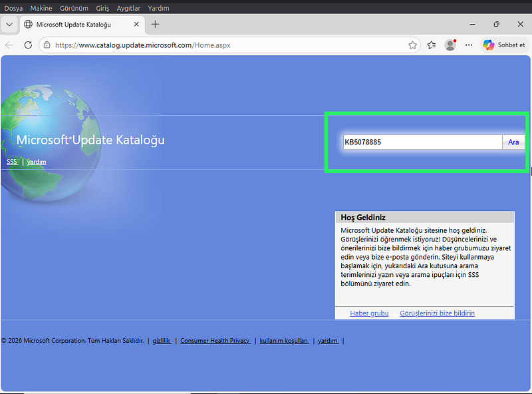Image resolution: width=532 pixels, height=394 pixels.
Task: Open the Giriş menu
Action: tap(102, 8)
